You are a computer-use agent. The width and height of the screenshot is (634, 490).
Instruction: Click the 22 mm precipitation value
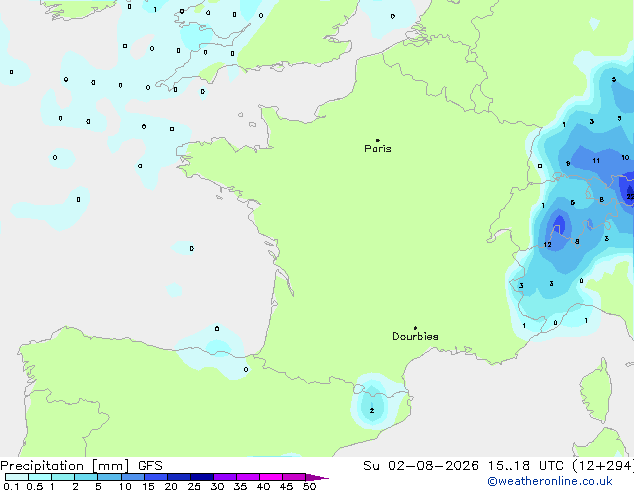[x=630, y=196]
